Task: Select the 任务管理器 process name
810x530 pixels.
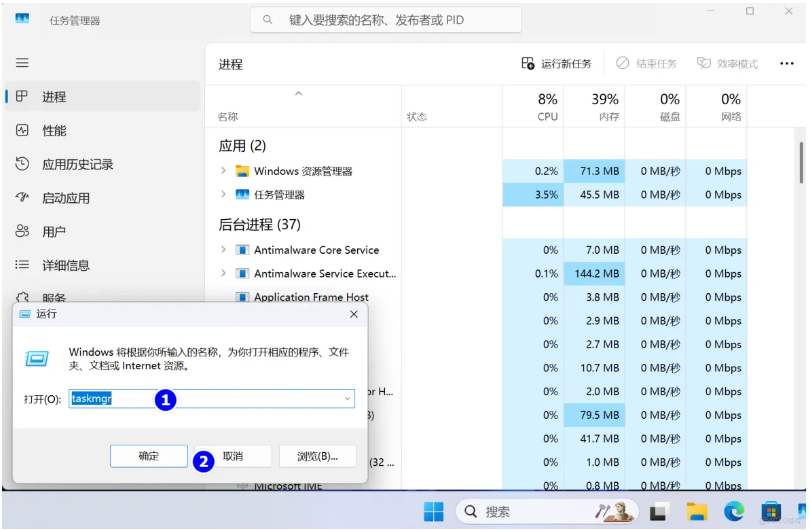Action: coord(279,195)
